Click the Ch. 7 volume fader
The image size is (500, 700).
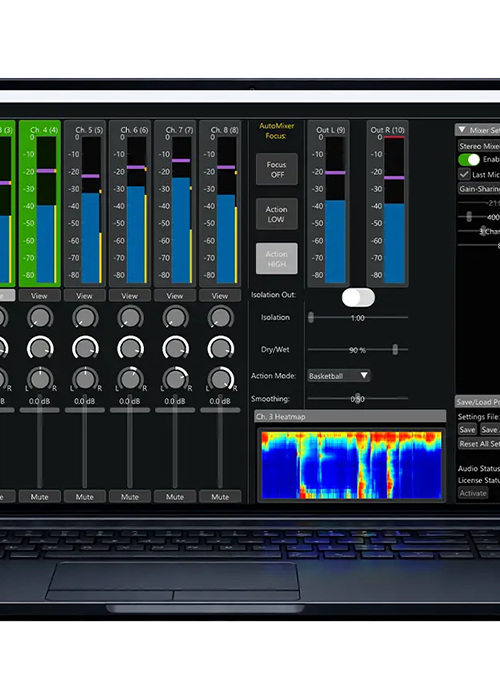pos(175,442)
